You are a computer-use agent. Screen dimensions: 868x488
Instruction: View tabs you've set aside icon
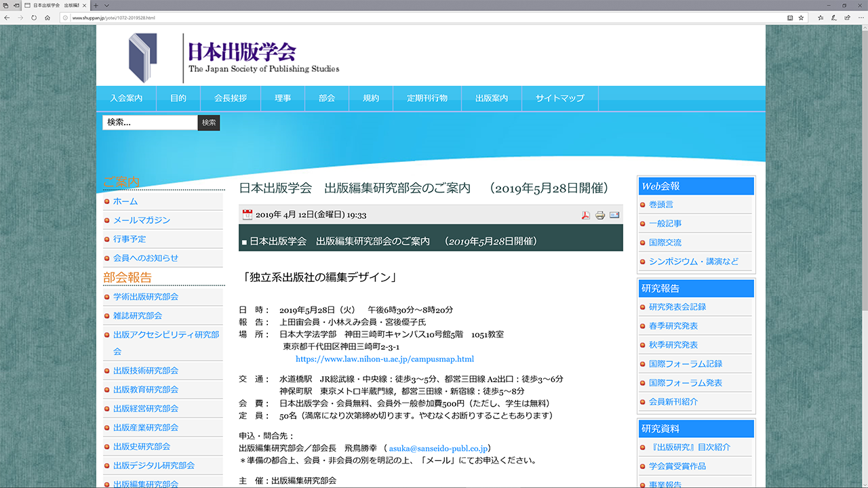tap(5, 5)
